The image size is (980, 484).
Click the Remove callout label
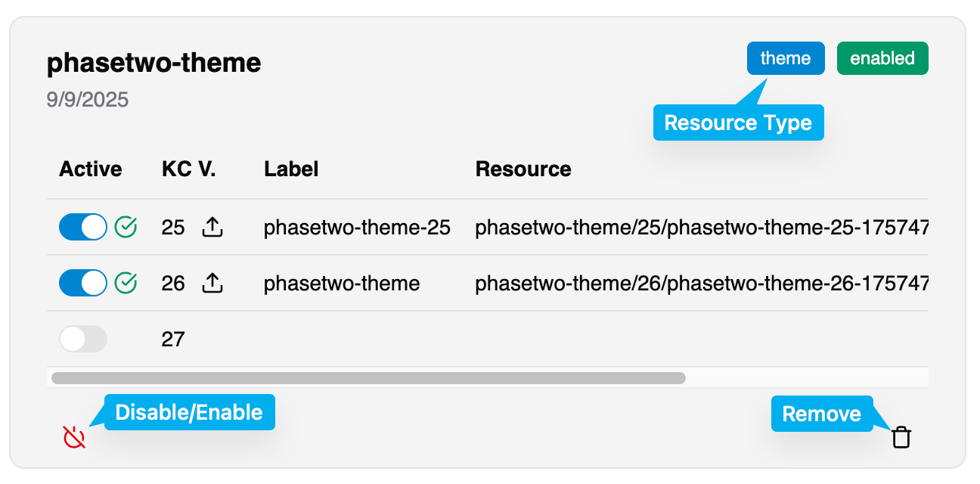click(x=821, y=414)
